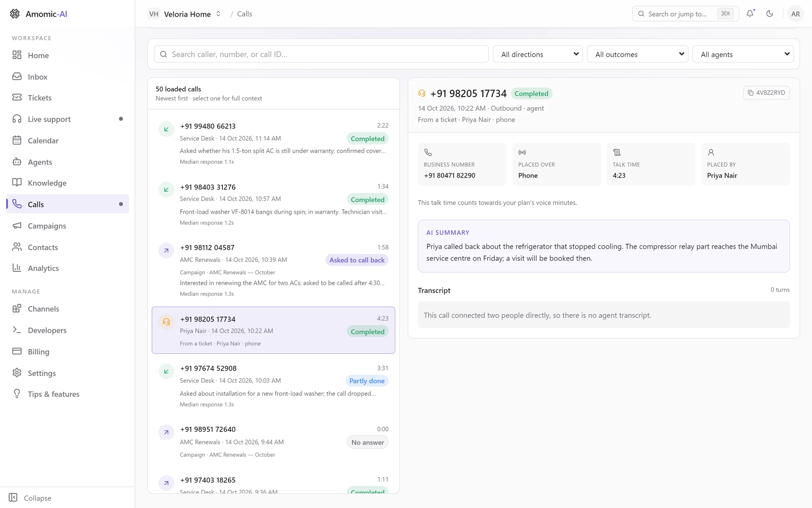This screenshot has width=812, height=508.
Task: Click the Settings gear icon
Action: pyautogui.click(x=17, y=373)
